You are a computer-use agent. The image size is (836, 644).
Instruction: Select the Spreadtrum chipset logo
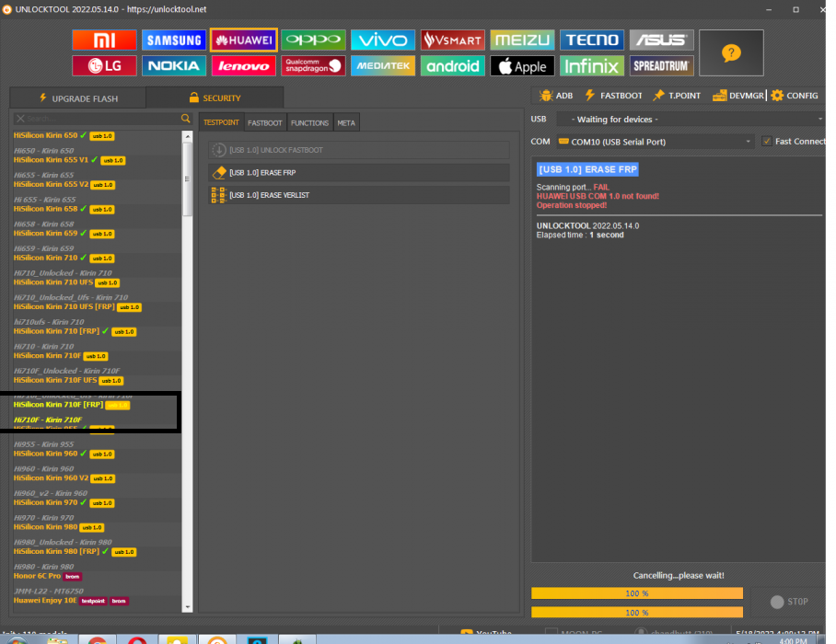(x=662, y=66)
